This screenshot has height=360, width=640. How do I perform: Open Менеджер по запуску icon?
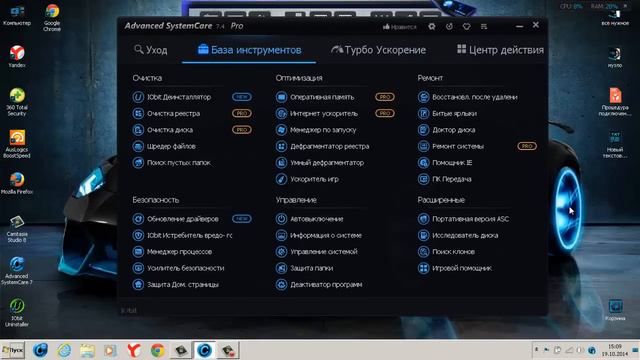tap(281, 130)
